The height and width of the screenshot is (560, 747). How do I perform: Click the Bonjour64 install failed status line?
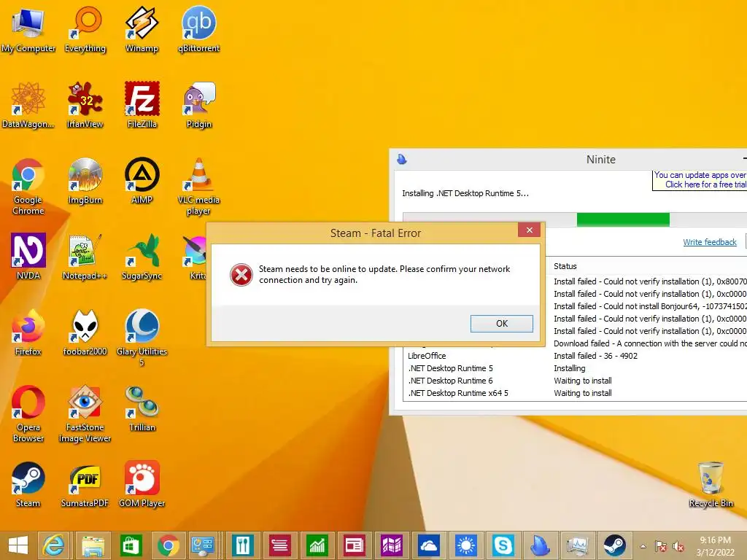pyautogui.click(x=650, y=306)
